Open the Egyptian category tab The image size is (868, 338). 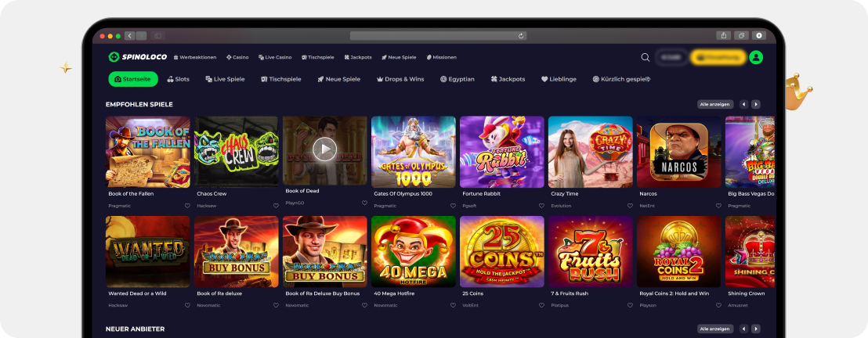458,79
